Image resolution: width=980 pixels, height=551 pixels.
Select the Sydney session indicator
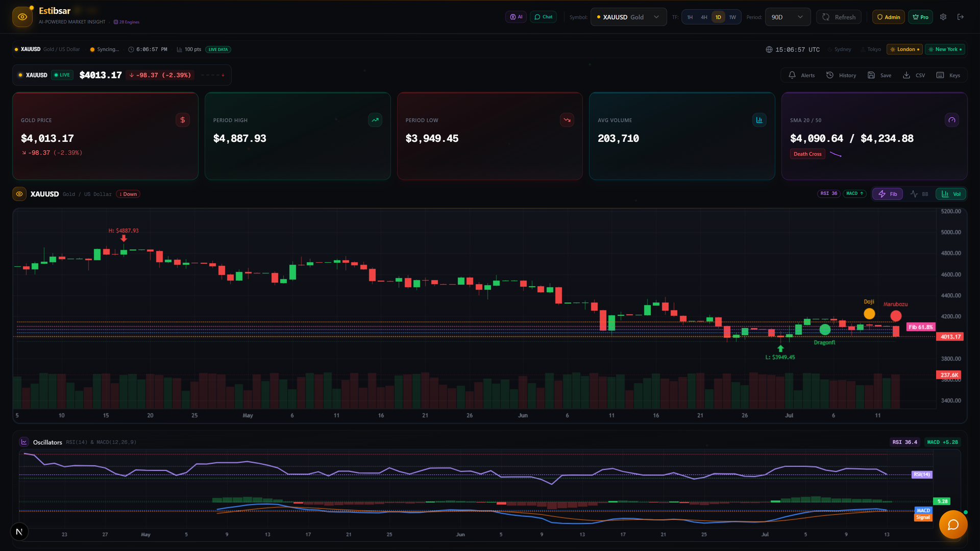[840, 49]
